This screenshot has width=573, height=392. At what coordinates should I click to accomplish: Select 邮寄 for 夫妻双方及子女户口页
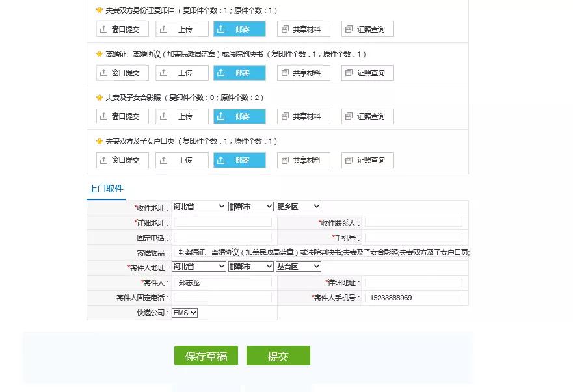tap(239, 160)
